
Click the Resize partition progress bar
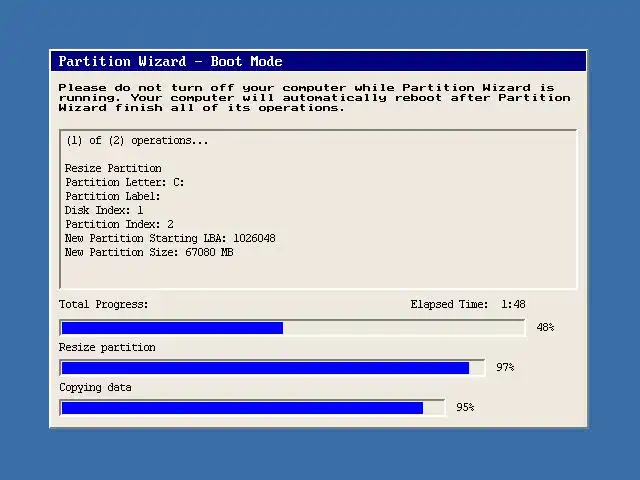coord(272,368)
